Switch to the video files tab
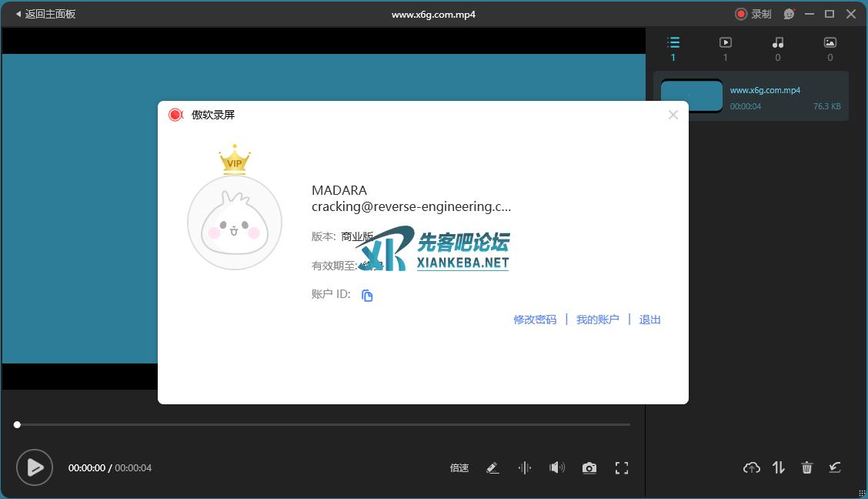The image size is (868, 499). tap(725, 49)
